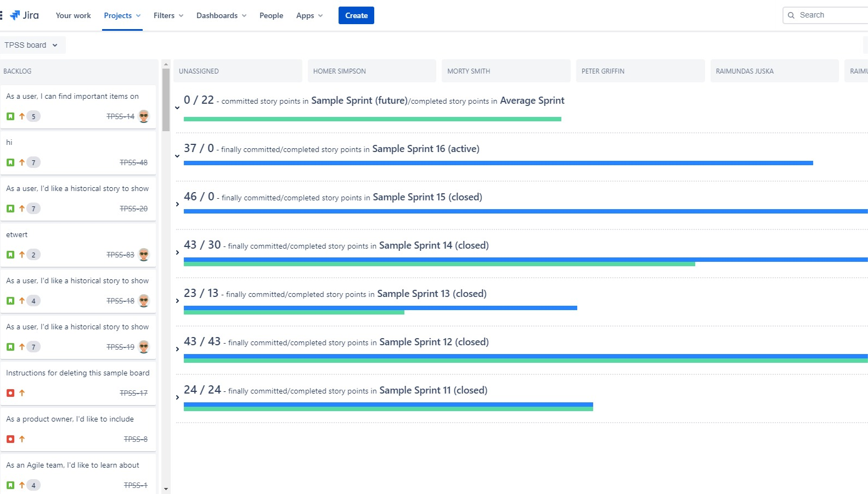Click the bug type icon on TPSS-8
Viewport: 868px width, 494px height.
10,439
